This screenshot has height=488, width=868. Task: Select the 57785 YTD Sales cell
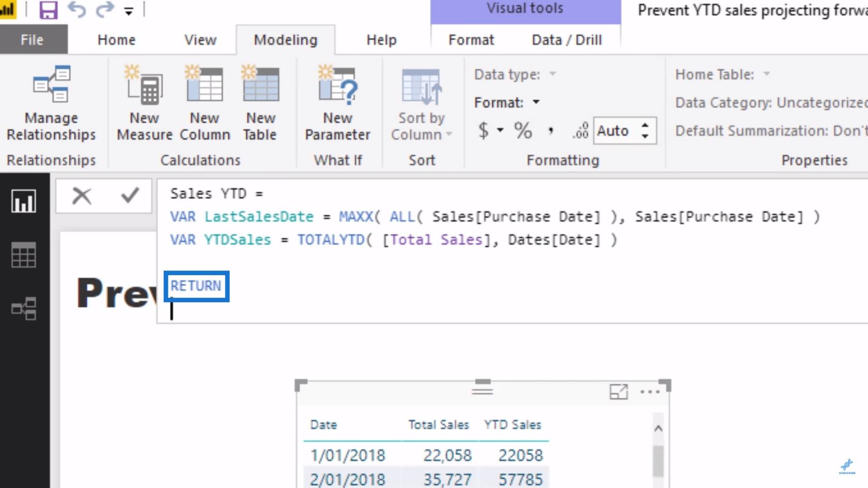(x=520, y=479)
